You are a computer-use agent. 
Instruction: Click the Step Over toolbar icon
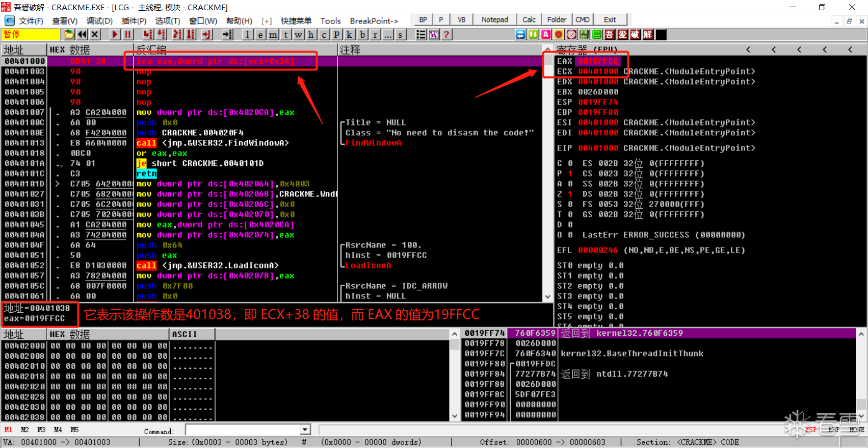[x=162, y=34]
